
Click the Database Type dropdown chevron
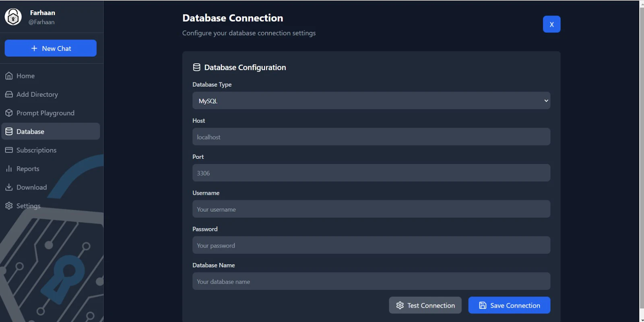(x=546, y=101)
